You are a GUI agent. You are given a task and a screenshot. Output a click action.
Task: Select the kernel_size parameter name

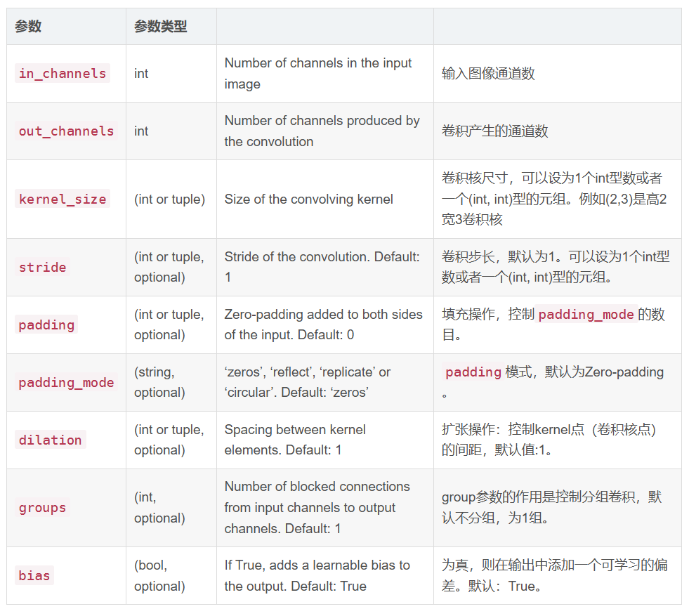click(63, 199)
